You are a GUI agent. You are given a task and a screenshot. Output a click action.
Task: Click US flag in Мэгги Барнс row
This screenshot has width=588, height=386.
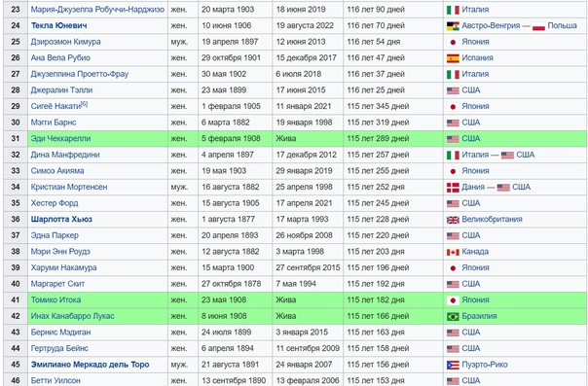pos(453,123)
